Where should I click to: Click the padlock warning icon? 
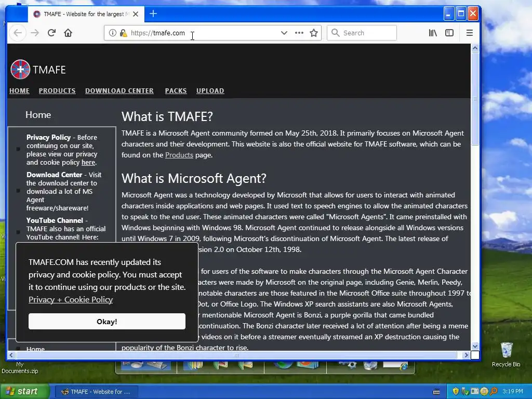124,33
